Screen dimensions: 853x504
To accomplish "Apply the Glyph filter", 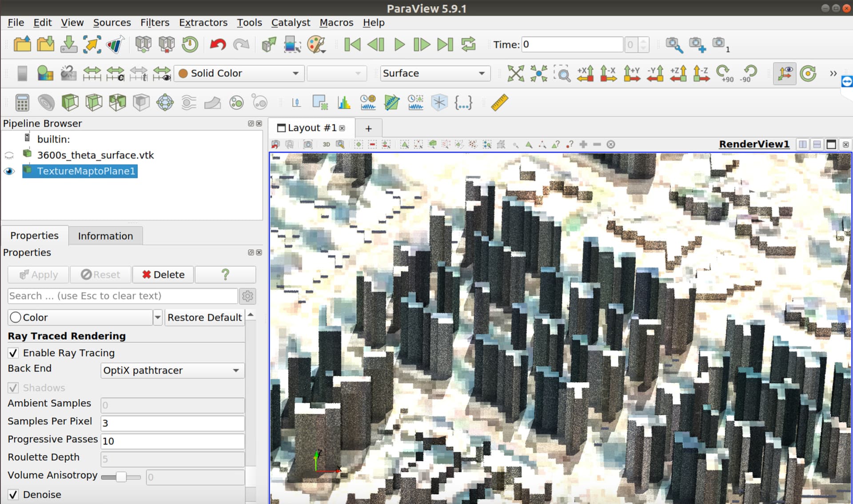I will click(x=164, y=102).
